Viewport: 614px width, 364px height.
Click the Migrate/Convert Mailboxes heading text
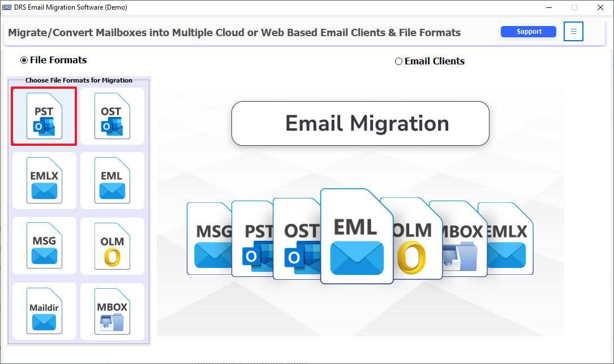[234, 32]
